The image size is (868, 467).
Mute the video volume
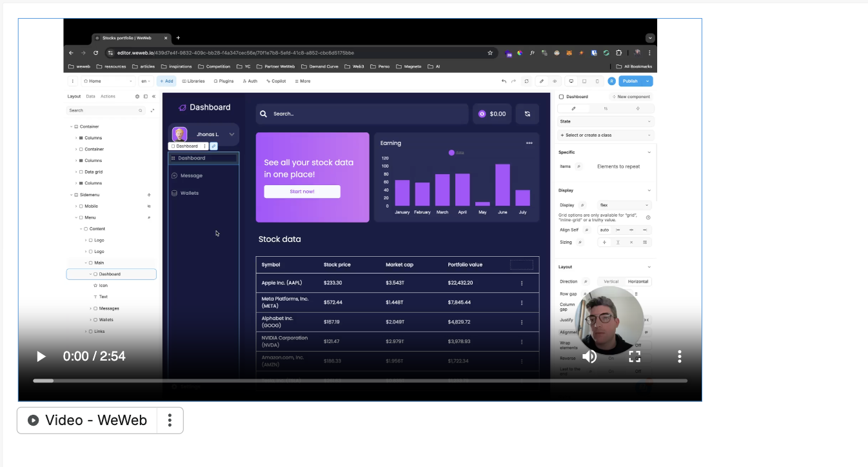[589, 356]
